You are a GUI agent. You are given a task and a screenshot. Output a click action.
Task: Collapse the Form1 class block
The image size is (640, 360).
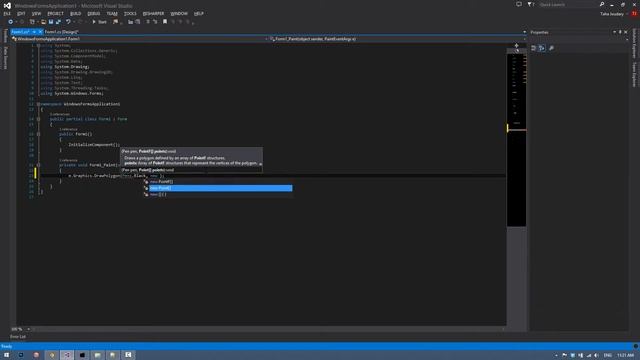pos(38,119)
